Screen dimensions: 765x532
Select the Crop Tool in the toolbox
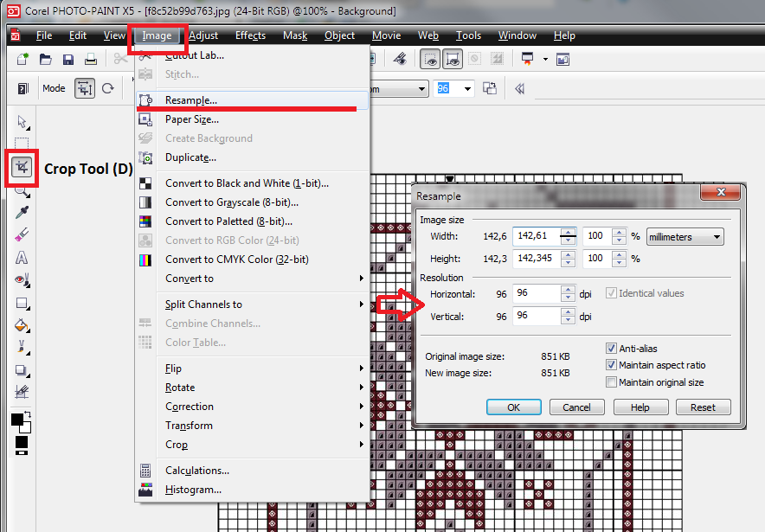(22, 168)
